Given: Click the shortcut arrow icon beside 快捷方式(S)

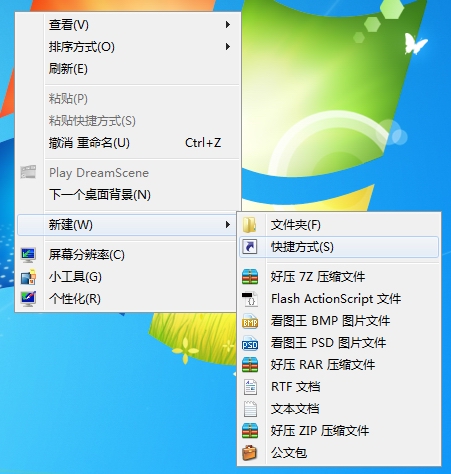Looking at the screenshot, I should pyautogui.click(x=249, y=247).
